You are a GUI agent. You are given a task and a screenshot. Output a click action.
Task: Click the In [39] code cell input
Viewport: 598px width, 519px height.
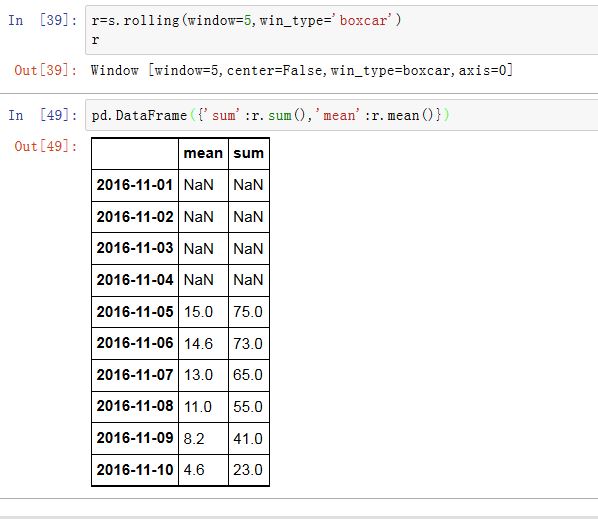tap(342, 30)
